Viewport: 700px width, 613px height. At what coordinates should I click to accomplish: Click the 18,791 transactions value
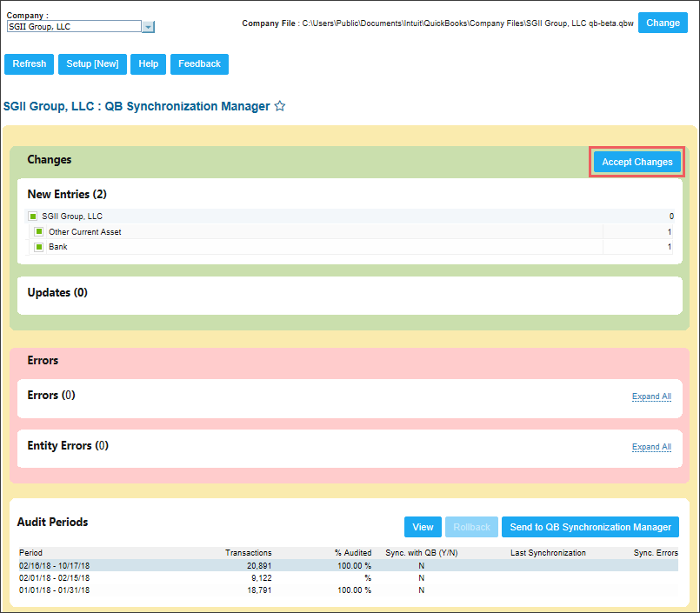(x=259, y=590)
